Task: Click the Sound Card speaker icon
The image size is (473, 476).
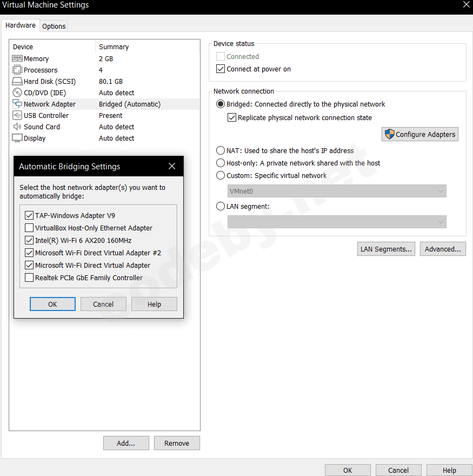Action: [17, 127]
